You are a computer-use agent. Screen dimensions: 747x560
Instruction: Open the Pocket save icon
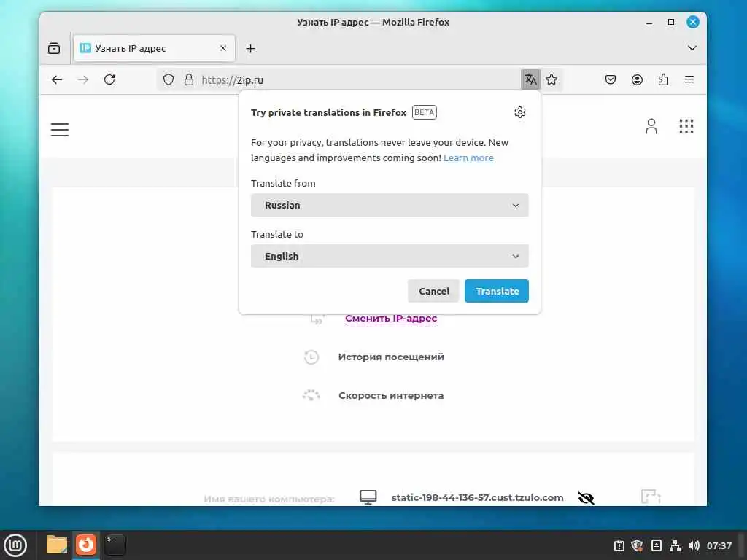coord(611,79)
